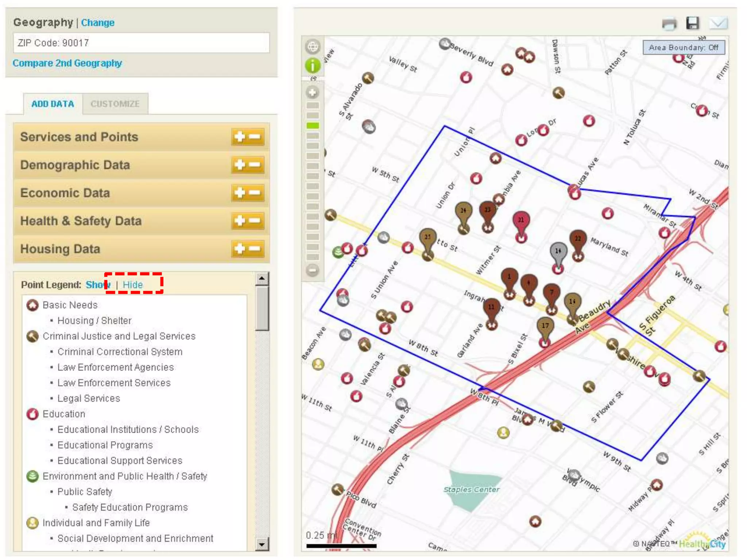747x560 pixels.
Task: Click the green zoom level slider segment
Action: pyautogui.click(x=313, y=126)
